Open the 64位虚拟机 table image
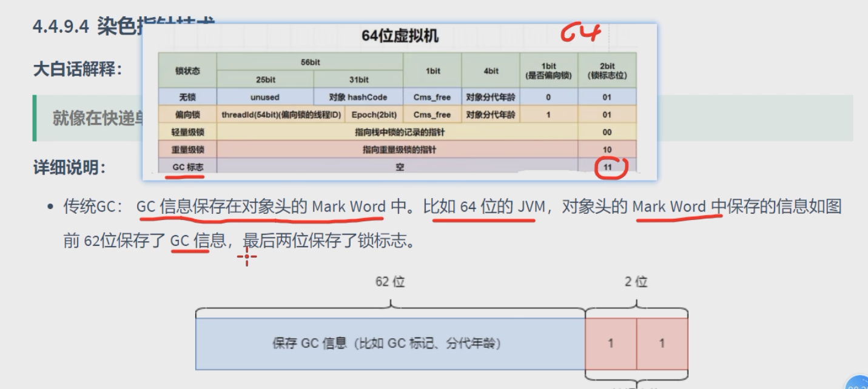868x389 pixels. click(399, 36)
